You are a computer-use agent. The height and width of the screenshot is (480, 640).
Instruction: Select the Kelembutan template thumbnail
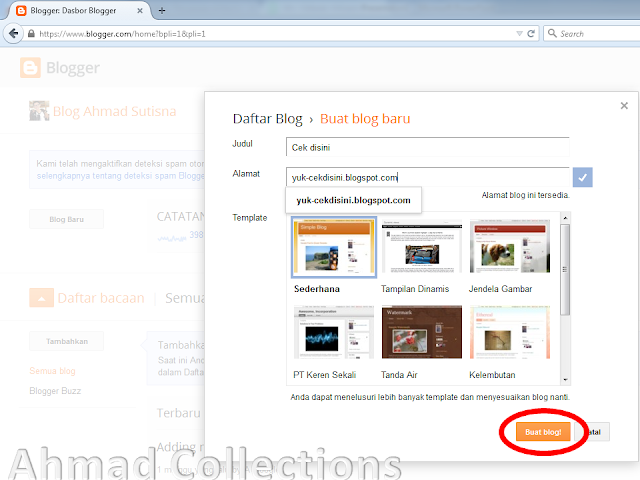coord(510,332)
